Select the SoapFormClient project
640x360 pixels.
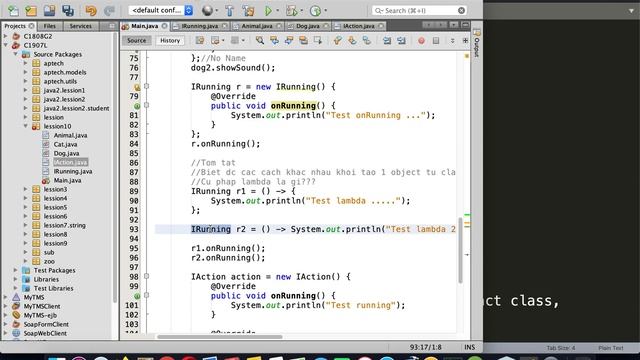(46, 324)
